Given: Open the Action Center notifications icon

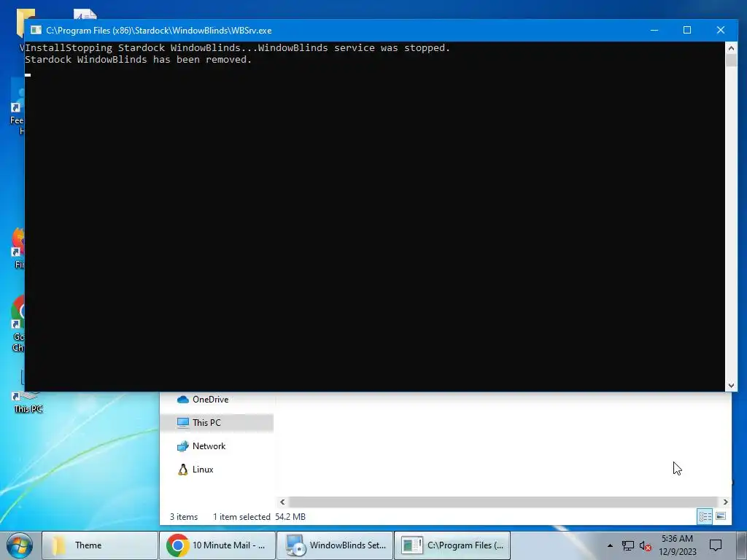Looking at the screenshot, I should (716, 545).
